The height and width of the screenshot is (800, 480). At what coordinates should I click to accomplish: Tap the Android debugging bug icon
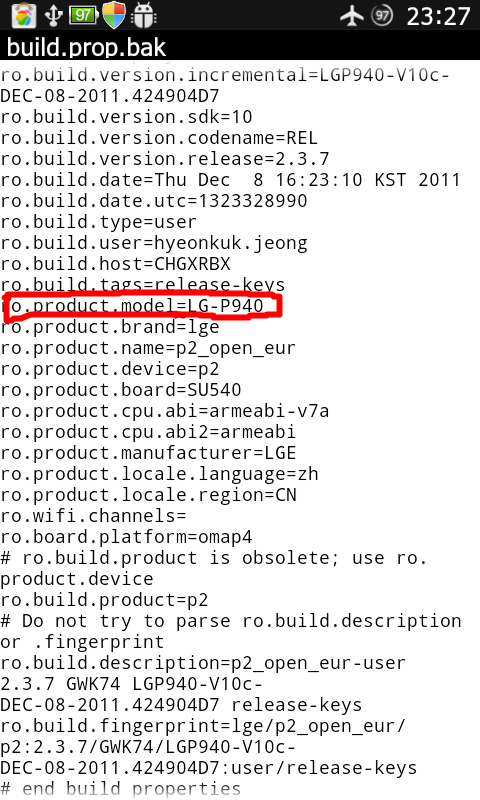coord(143,16)
